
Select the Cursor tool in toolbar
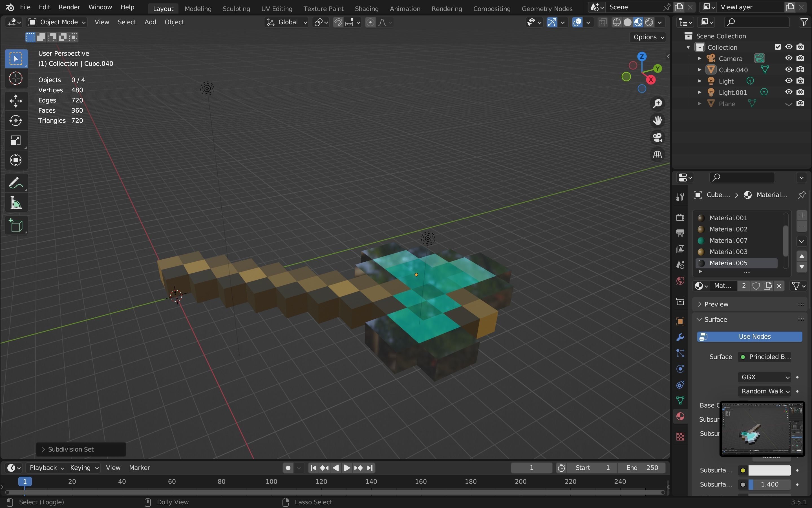pos(16,79)
